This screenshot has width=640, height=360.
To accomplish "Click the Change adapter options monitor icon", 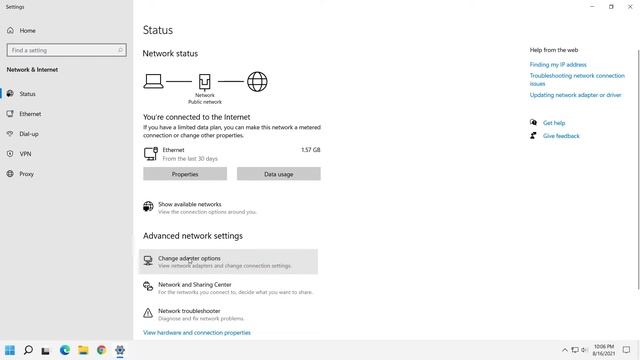I will (x=148, y=260).
